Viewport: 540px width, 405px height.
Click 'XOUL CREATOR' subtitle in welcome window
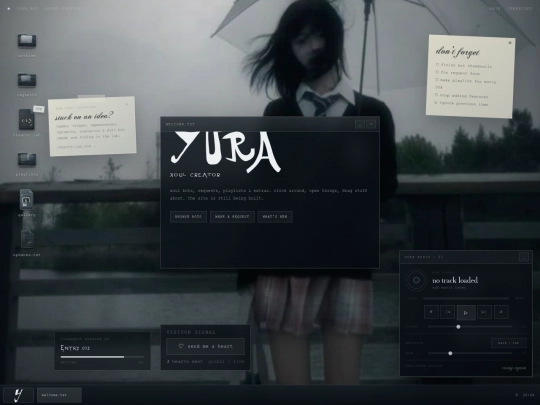[195, 175]
